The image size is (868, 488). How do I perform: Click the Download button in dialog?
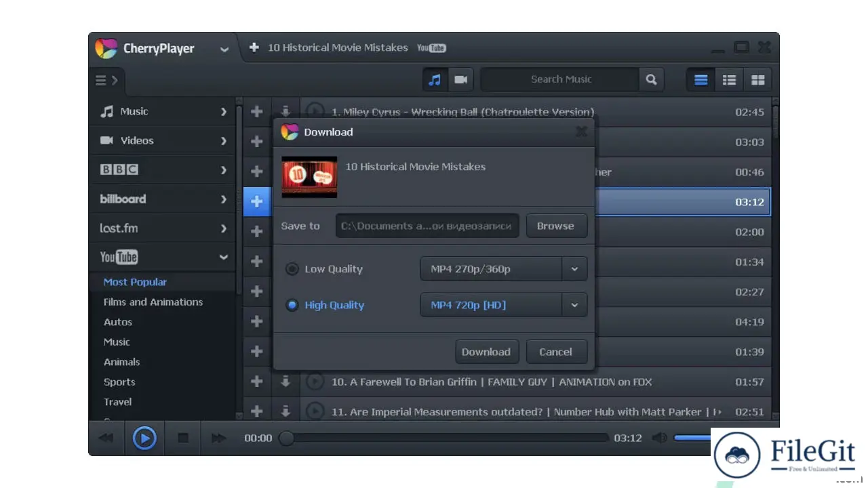[x=486, y=352]
